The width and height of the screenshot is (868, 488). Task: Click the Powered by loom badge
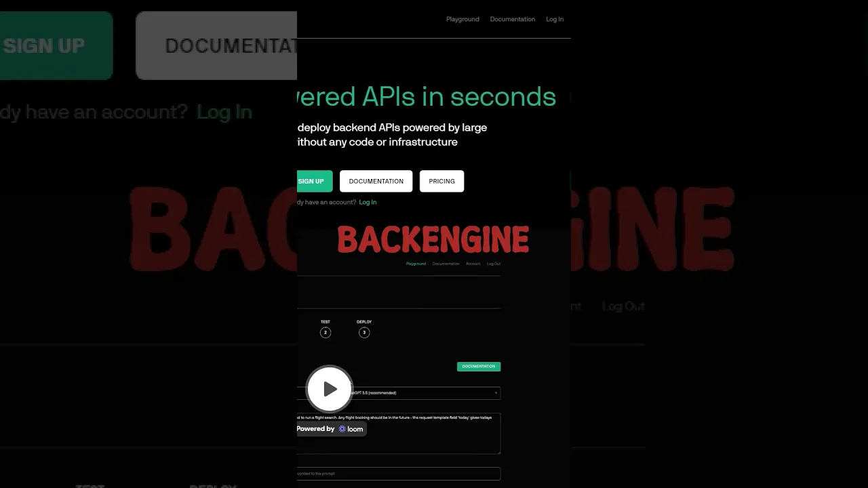click(x=331, y=429)
